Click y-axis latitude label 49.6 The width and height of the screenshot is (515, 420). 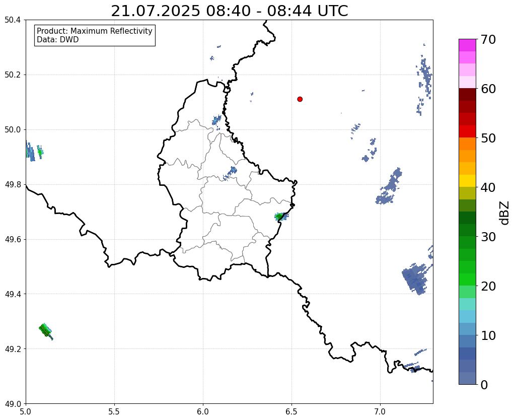coord(13,239)
